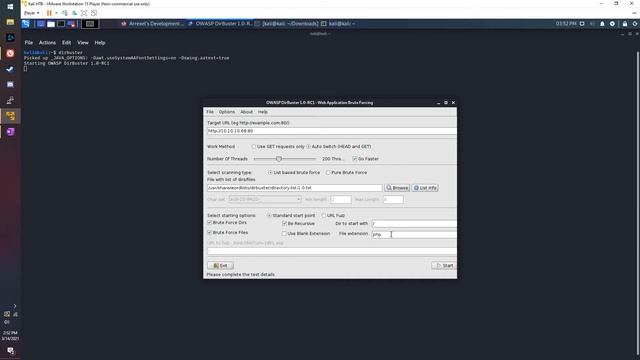The width and height of the screenshot is (640, 360).
Task: Toggle the Go Faster checkbox
Action: point(355,159)
